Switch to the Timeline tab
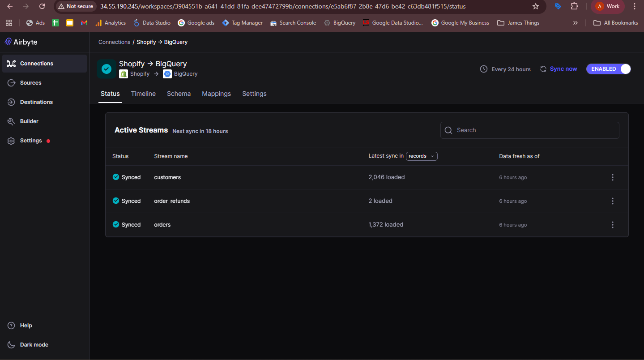644x360 pixels. click(143, 94)
